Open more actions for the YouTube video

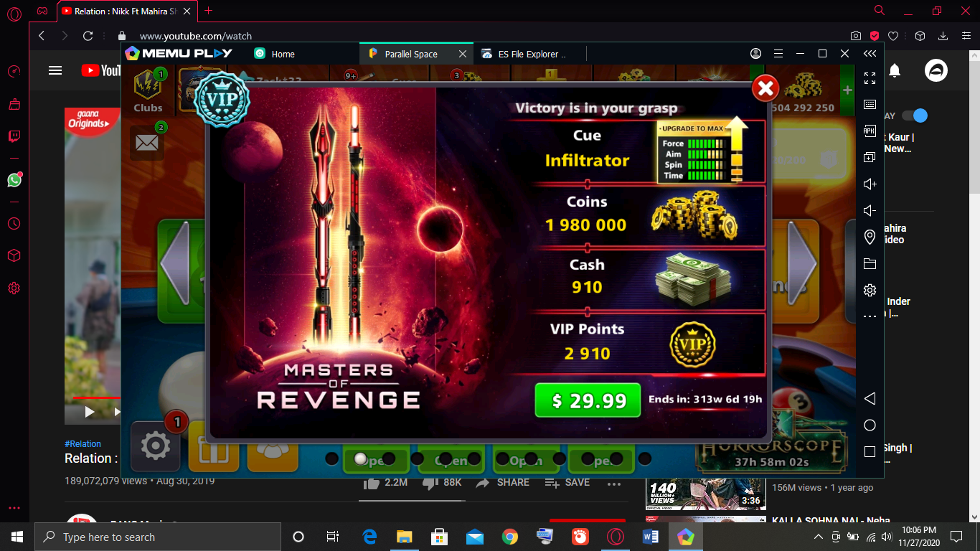coord(614,484)
